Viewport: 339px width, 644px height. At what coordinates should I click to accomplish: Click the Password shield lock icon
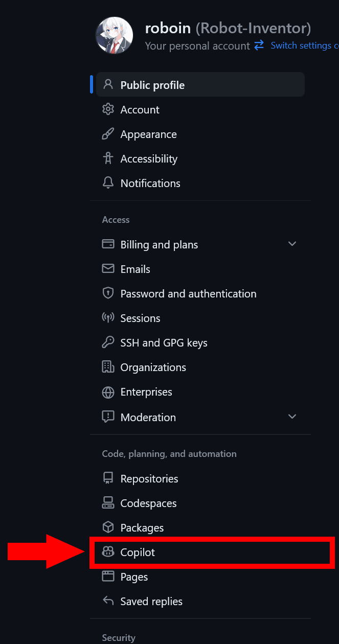click(x=108, y=293)
